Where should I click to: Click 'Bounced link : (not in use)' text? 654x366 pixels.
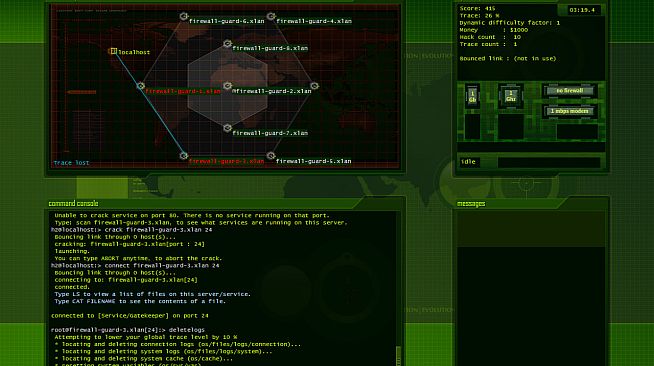pos(508,58)
